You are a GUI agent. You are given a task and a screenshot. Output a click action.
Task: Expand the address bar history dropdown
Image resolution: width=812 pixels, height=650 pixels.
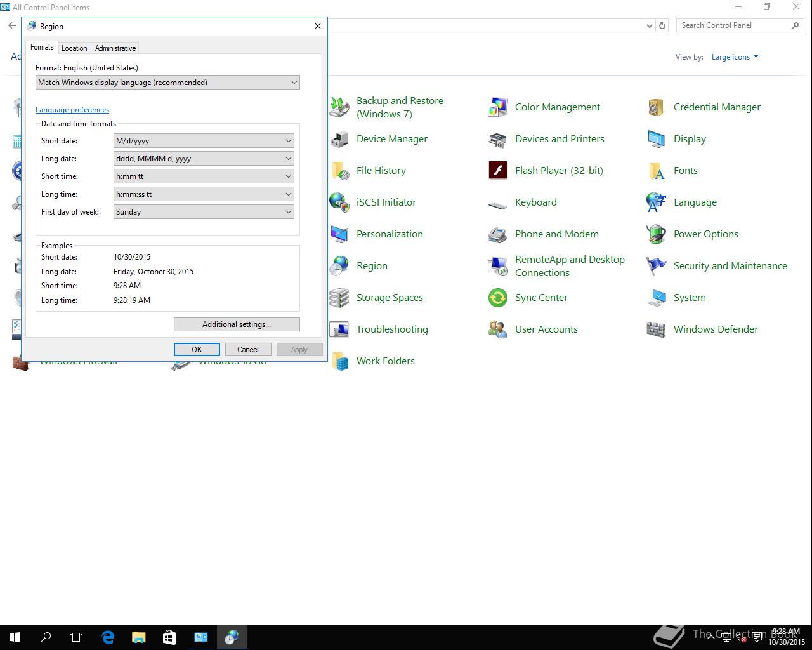(x=649, y=25)
